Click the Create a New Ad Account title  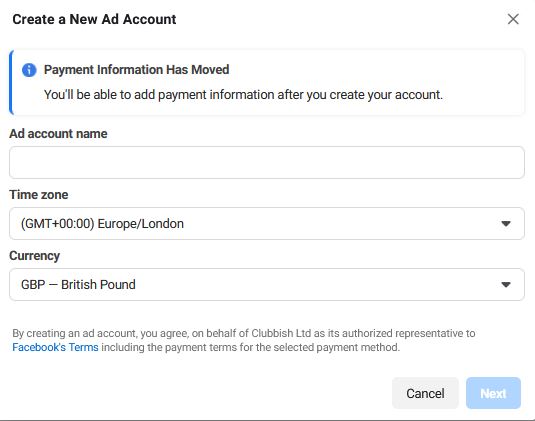pyautogui.click(x=95, y=19)
